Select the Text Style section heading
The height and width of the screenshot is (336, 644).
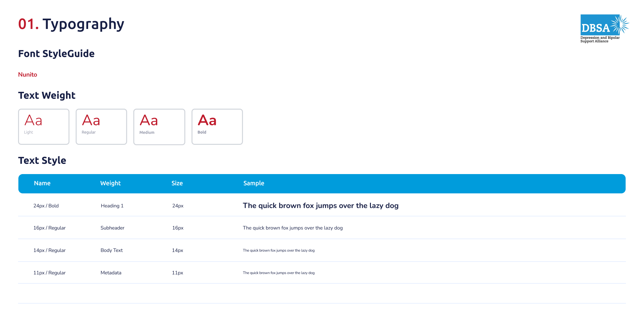tap(42, 160)
